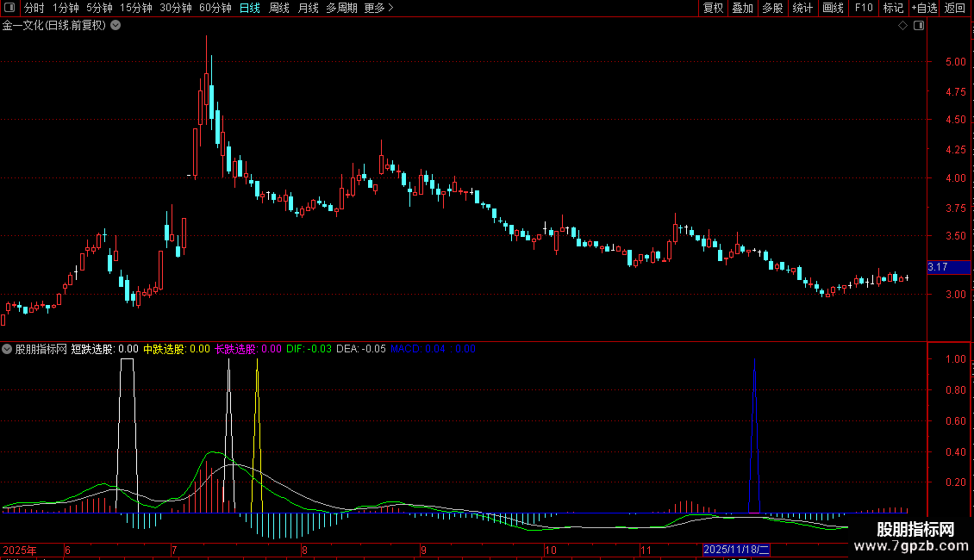The image size is (974, 560).
Task: Click the MACD: 0.04 readout
Action: (x=418, y=349)
